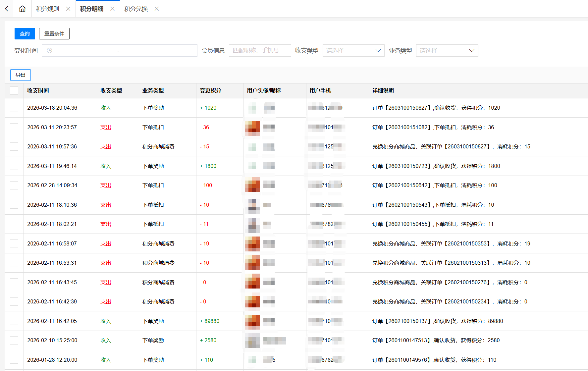Viewport: 588px width, 371px height.
Task: Close the 积分兑换 tab
Action: pyautogui.click(x=157, y=9)
